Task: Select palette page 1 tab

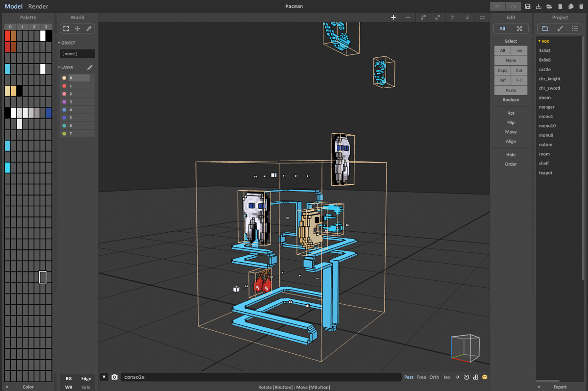Action: pyautogui.click(x=22, y=27)
